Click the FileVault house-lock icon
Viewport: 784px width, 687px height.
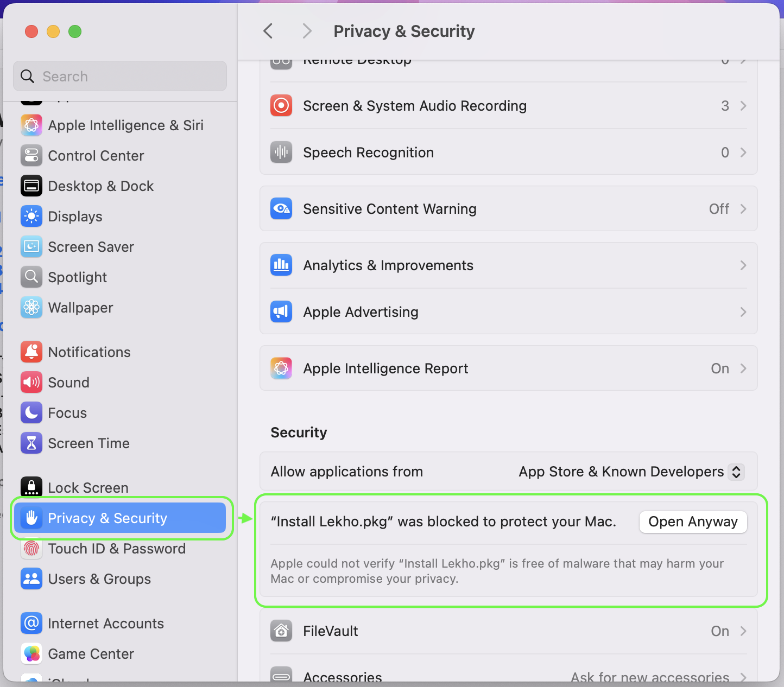point(281,631)
